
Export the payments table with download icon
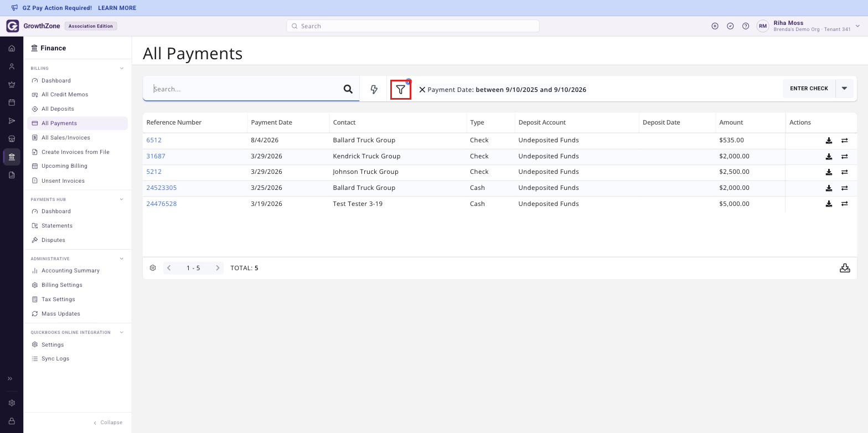tap(845, 268)
